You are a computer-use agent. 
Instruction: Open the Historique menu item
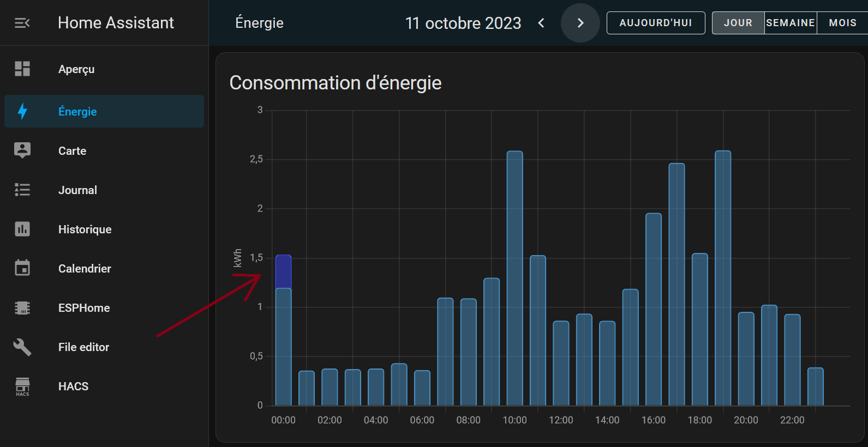(85, 229)
